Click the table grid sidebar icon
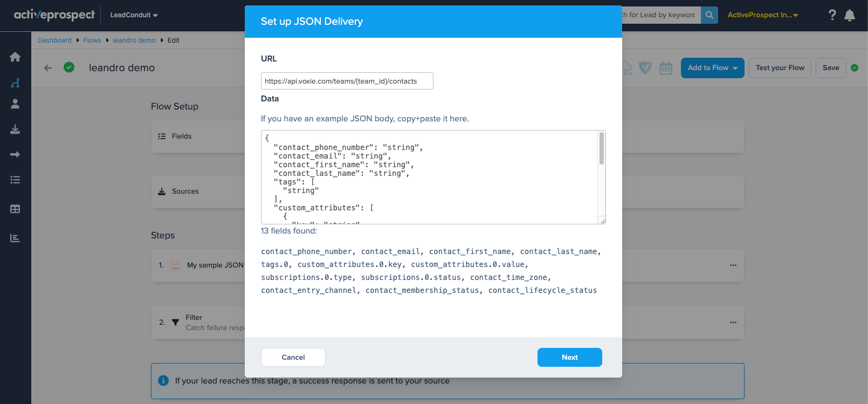Viewport: 868px width, 404px height. click(15, 209)
